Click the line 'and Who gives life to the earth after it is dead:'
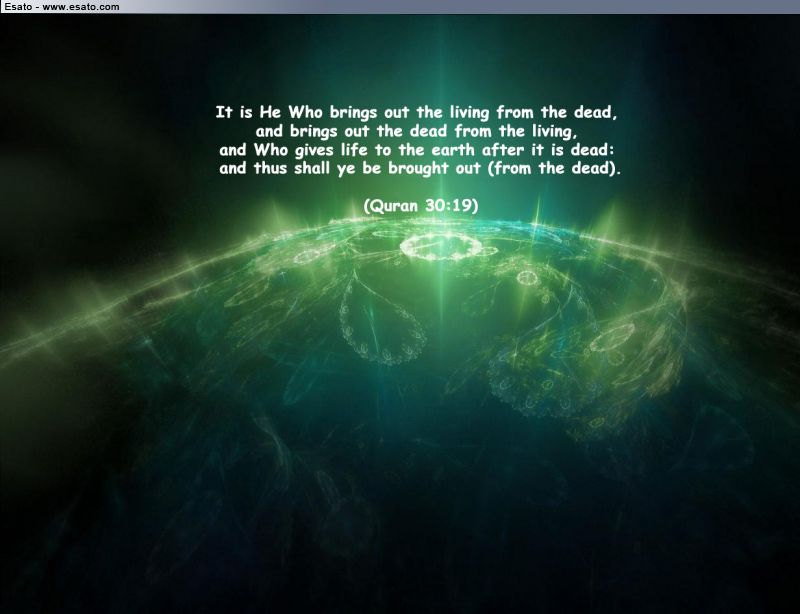 pyautogui.click(x=419, y=150)
